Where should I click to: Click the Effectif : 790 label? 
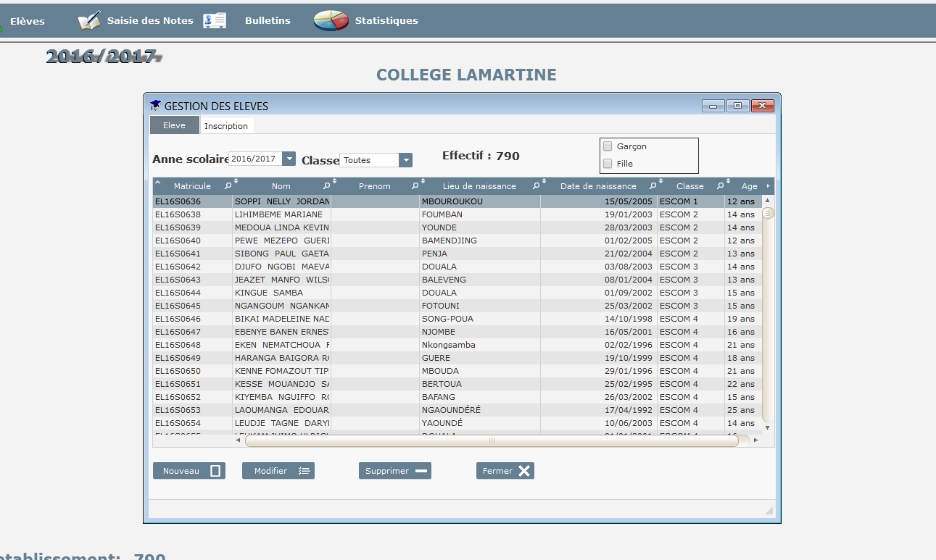(481, 156)
